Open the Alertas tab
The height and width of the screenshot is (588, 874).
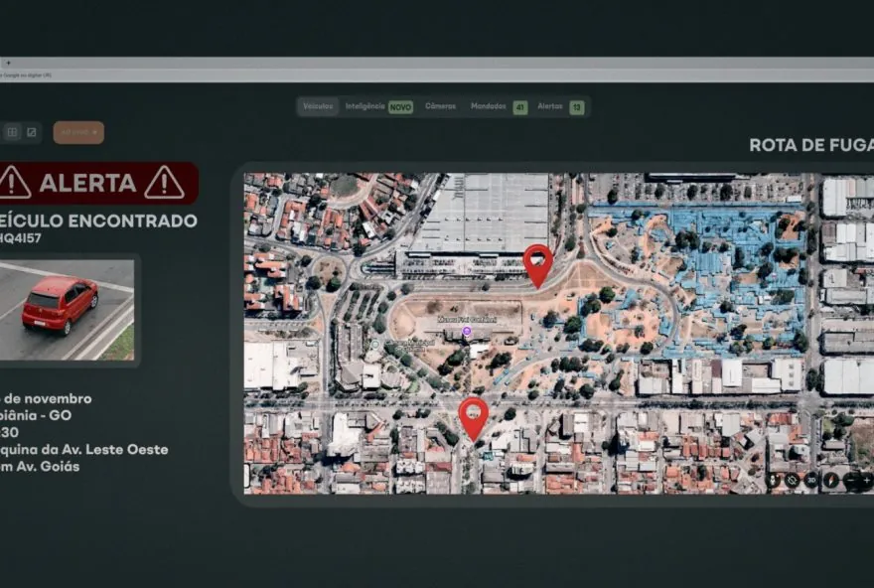pos(550,106)
